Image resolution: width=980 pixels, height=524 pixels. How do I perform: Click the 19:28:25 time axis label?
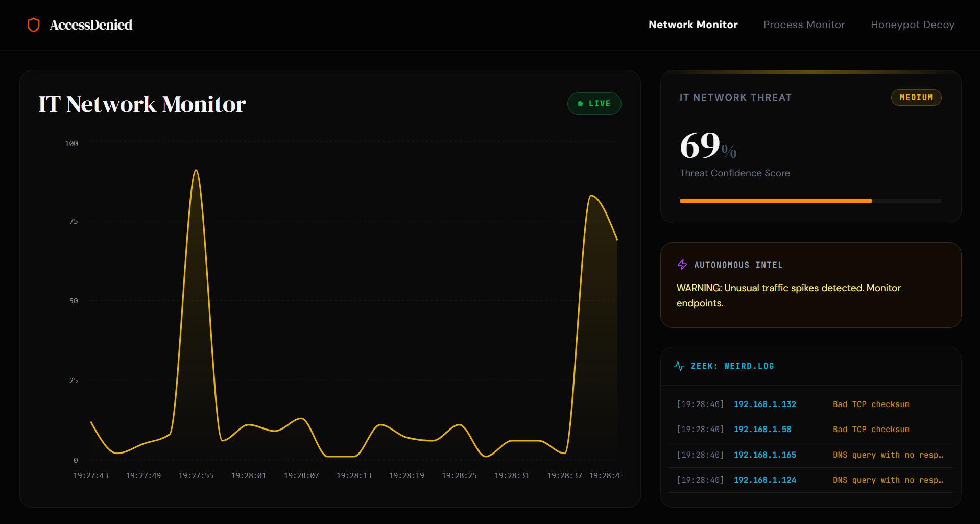459,475
